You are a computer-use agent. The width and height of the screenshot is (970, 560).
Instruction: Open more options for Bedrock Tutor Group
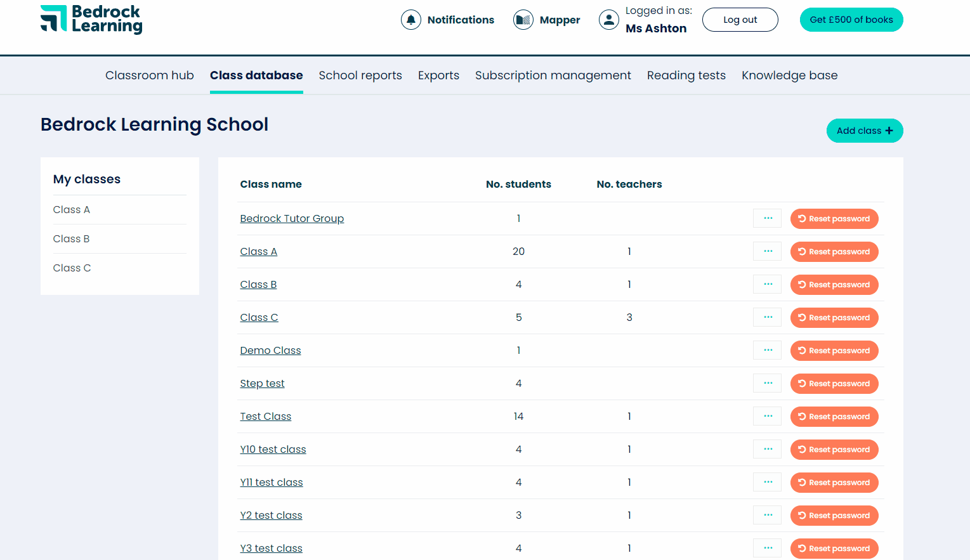pos(768,218)
